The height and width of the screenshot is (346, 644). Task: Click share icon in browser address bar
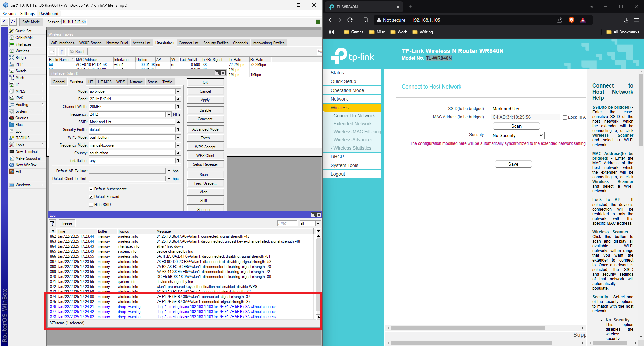559,20
